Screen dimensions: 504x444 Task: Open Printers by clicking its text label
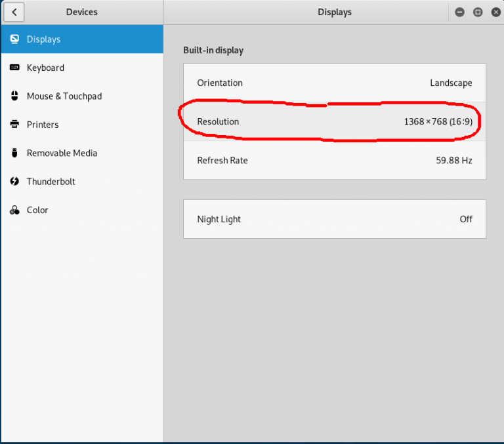43,125
